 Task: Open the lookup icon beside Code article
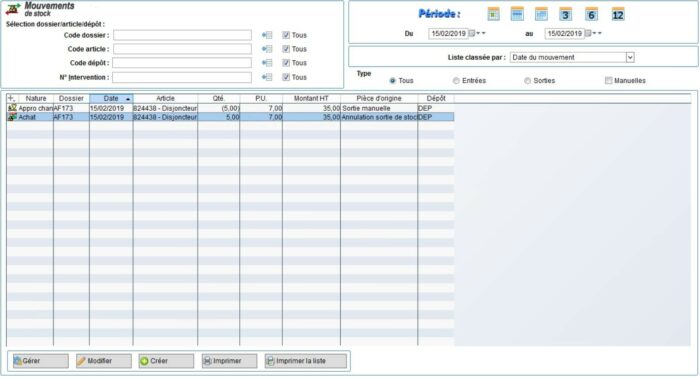point(267,49)
